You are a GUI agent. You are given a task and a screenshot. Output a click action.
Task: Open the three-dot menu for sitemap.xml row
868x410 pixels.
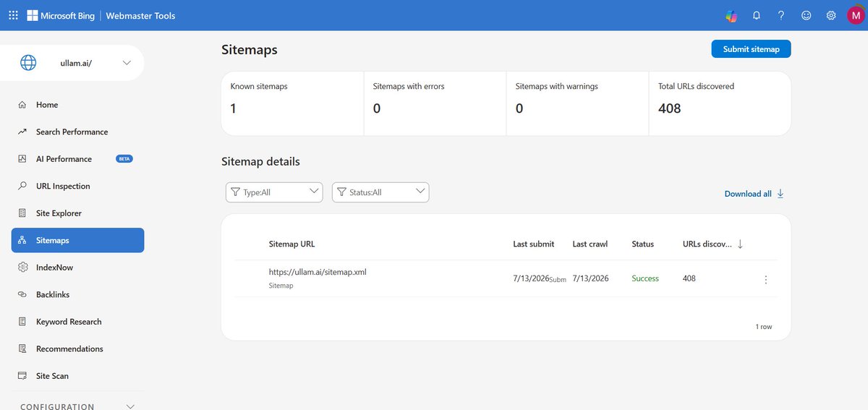[766, 279]
